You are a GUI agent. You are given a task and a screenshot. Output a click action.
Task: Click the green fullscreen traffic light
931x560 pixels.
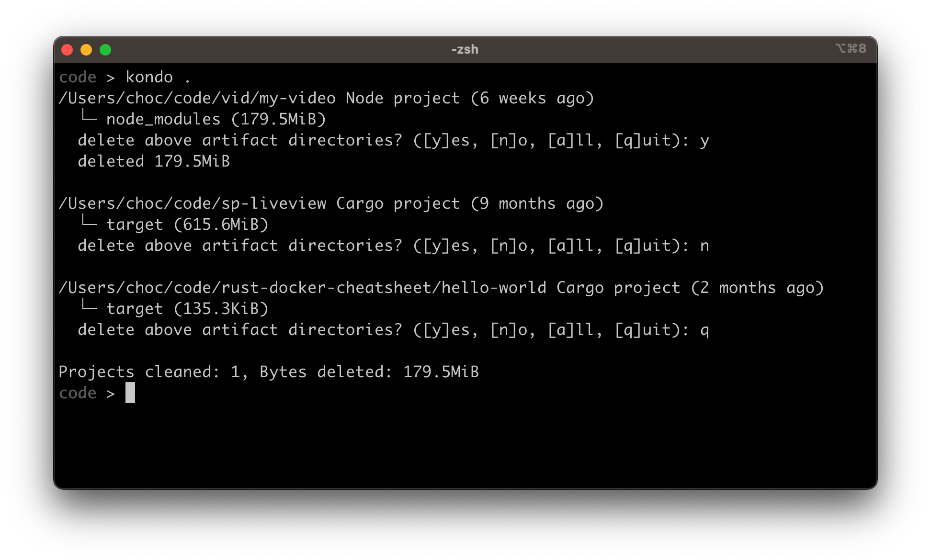(105, 49)
